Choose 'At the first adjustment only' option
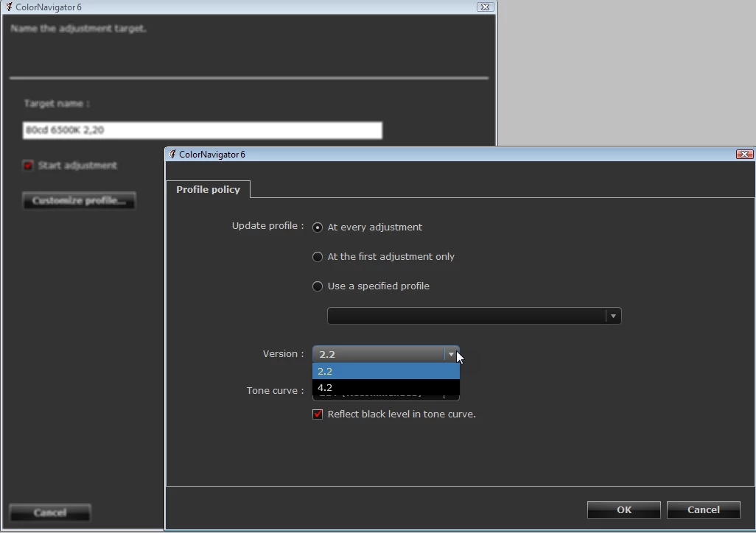Image resolution: width=756 pixels, height=533 pixels. (318, 257)
